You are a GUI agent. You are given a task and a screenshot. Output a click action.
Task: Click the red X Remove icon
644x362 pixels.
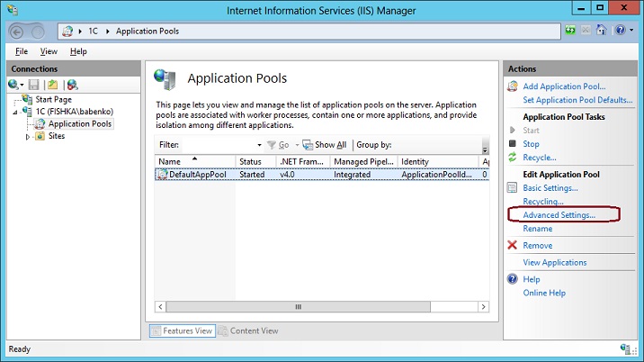tap(512, 245)
